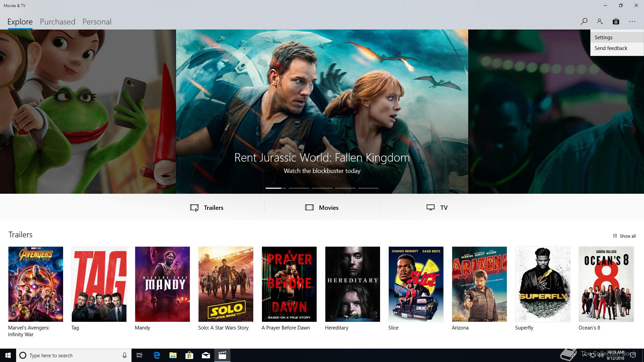The width and height of the screenshot is (644, 362).
Task: Switch to the Personal tab
Action: [97, 22]
